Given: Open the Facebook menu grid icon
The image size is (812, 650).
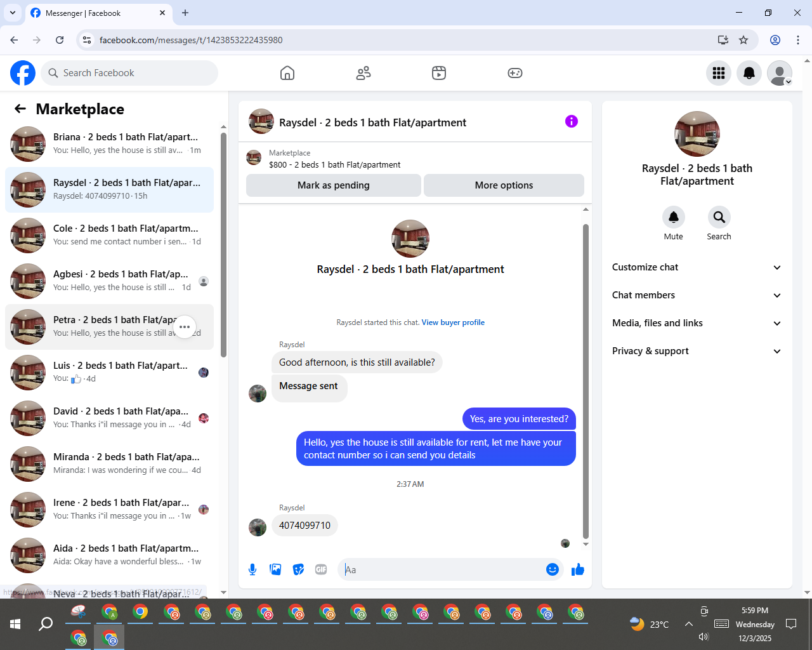Looking at the screenshot, I should [719, 73].
